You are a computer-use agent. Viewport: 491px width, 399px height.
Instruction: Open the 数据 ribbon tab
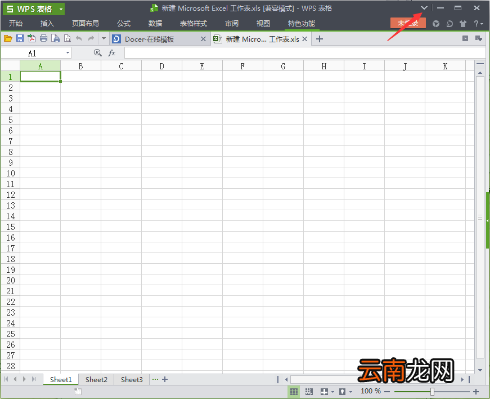click(x=155, y=23)
